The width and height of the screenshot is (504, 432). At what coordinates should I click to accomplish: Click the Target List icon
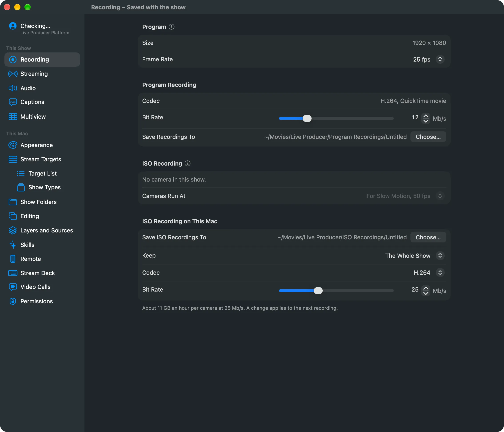pos(21,173)
